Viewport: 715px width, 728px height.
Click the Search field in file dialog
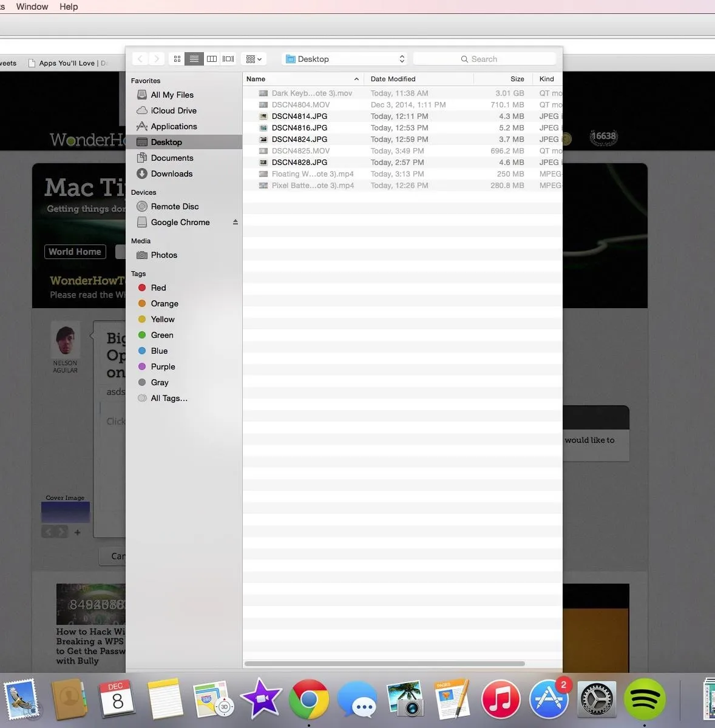(484, 59)
